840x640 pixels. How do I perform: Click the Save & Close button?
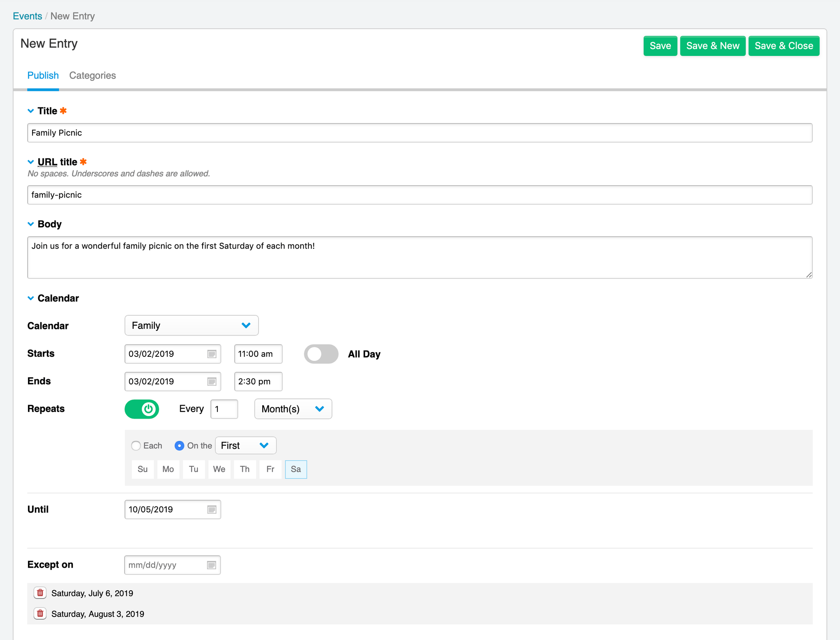coord(784,46)
